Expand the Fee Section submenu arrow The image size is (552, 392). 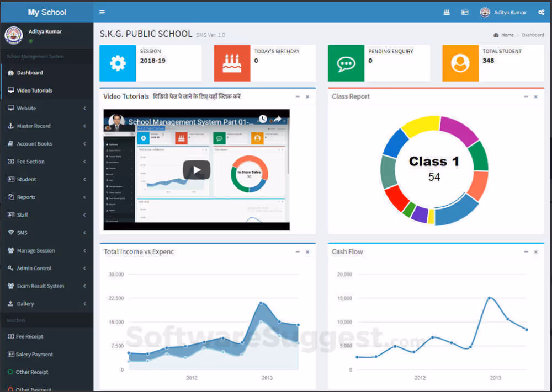click(x=84, y=162)
